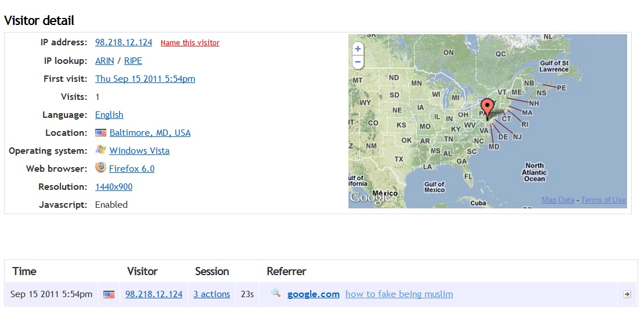
Task: Filter by English language link
Action: tap(109, 114)
